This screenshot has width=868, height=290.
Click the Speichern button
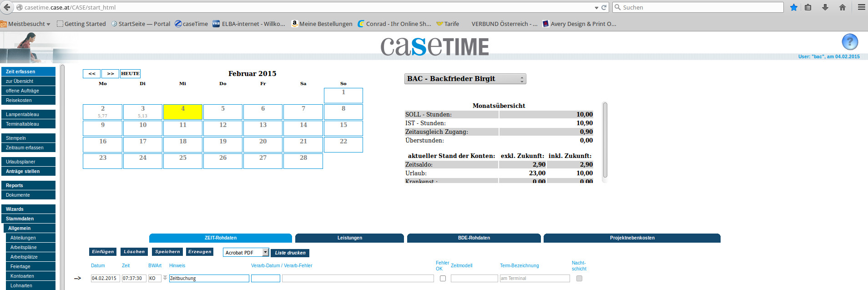[167, 252]
